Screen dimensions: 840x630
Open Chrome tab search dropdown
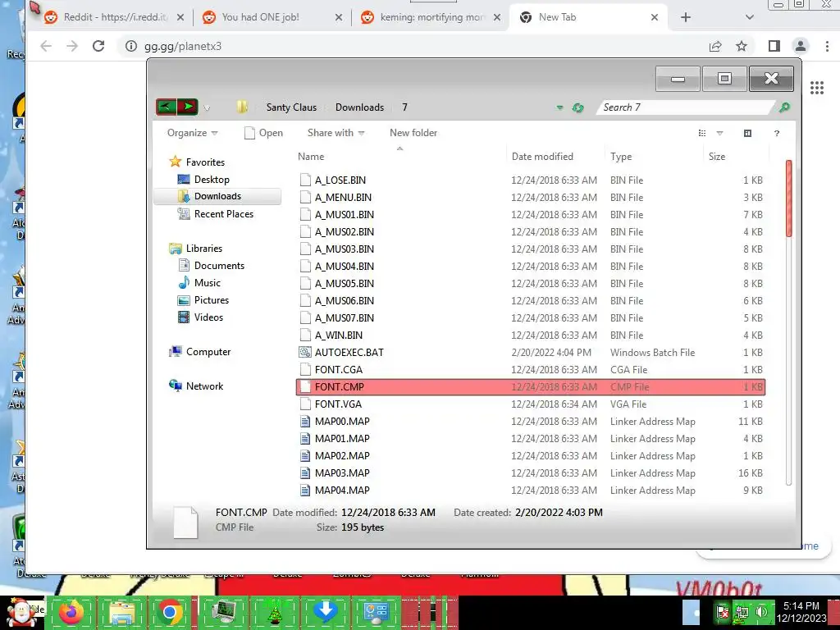pos(750,17)
